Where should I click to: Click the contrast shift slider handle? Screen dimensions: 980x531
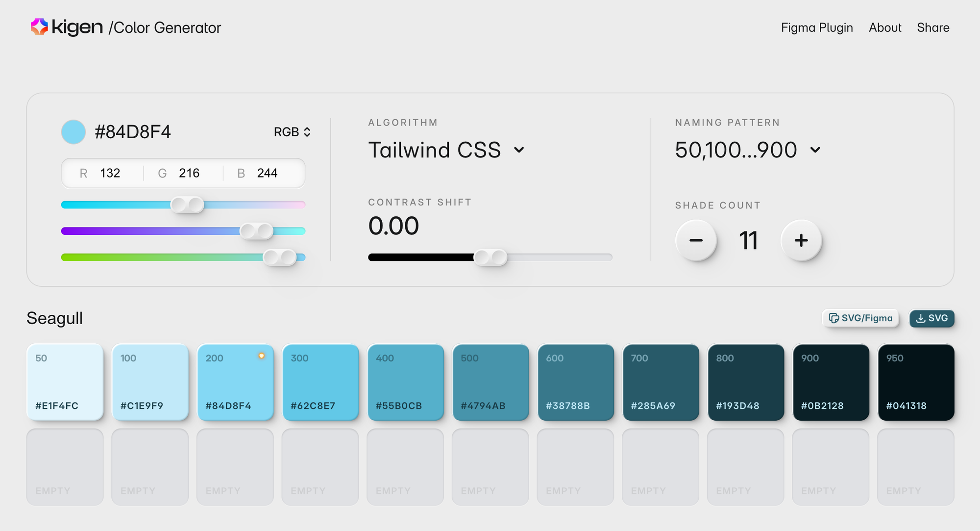490,257
